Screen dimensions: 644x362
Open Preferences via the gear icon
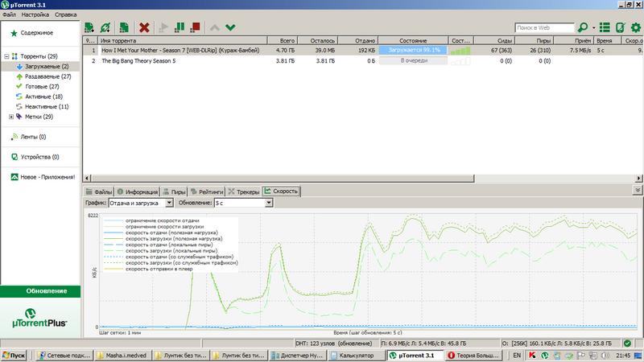coord(636,27)
